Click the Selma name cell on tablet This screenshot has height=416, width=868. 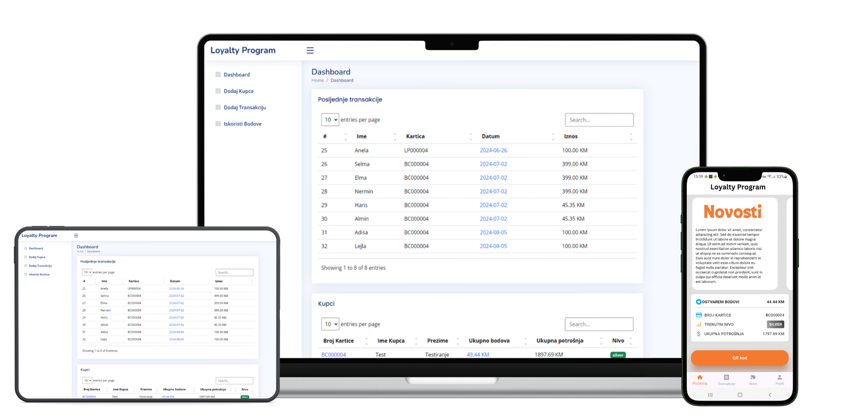[104, 296]
